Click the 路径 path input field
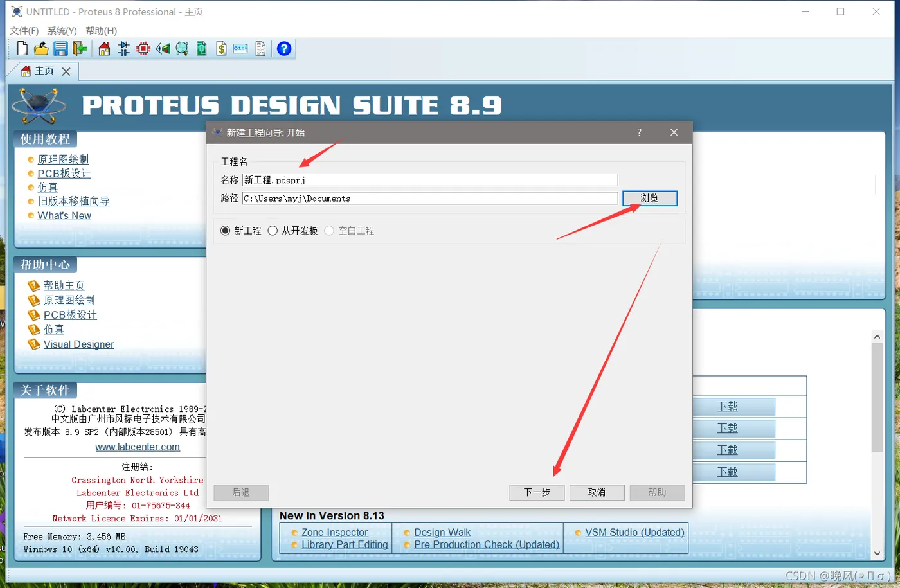 pyautogui.click(x=430, y=199)
